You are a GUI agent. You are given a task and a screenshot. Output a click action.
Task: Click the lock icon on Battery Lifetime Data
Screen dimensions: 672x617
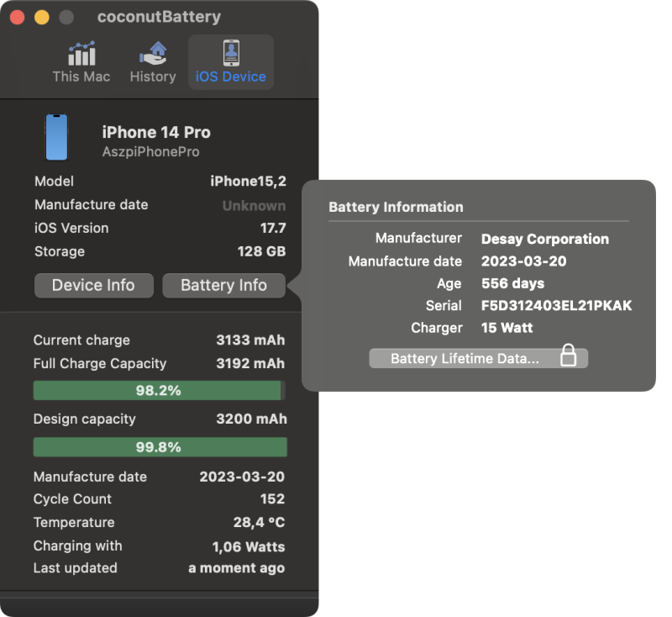point(569,356)
